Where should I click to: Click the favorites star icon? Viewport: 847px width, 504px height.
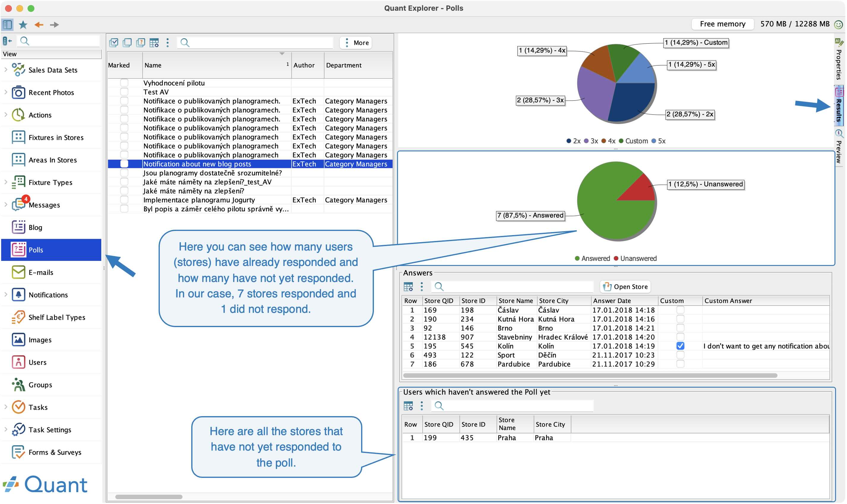point(23,24)
